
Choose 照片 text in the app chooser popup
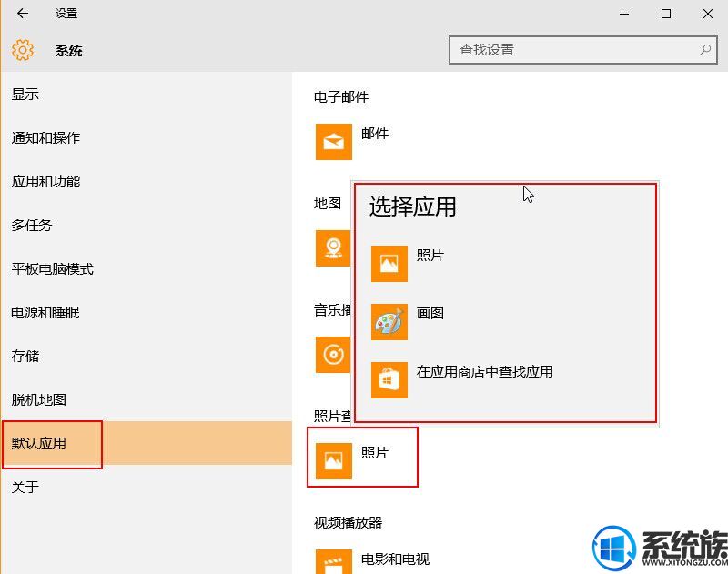point(430,256)
